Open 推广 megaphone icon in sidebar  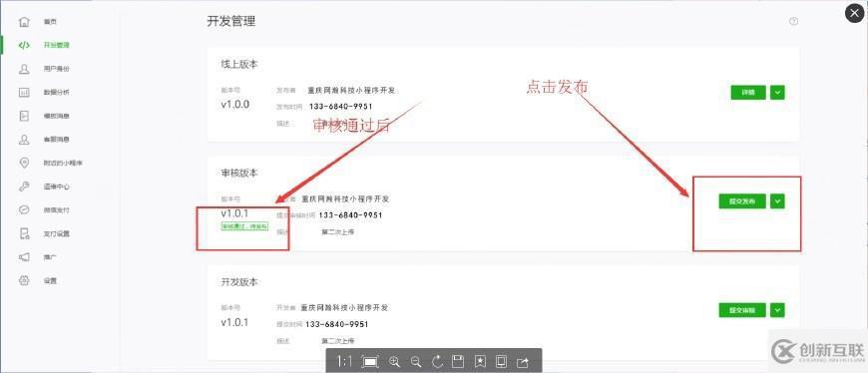24,257
